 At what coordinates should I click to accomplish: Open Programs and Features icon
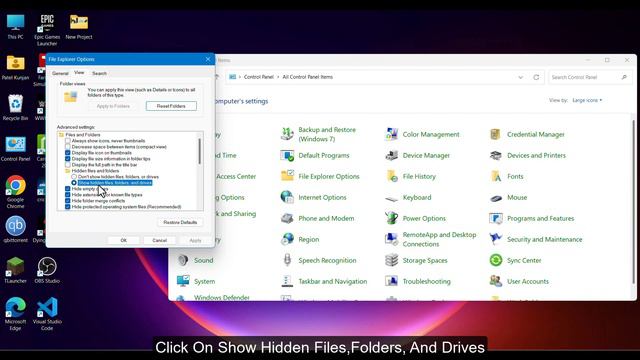point(496,218)
